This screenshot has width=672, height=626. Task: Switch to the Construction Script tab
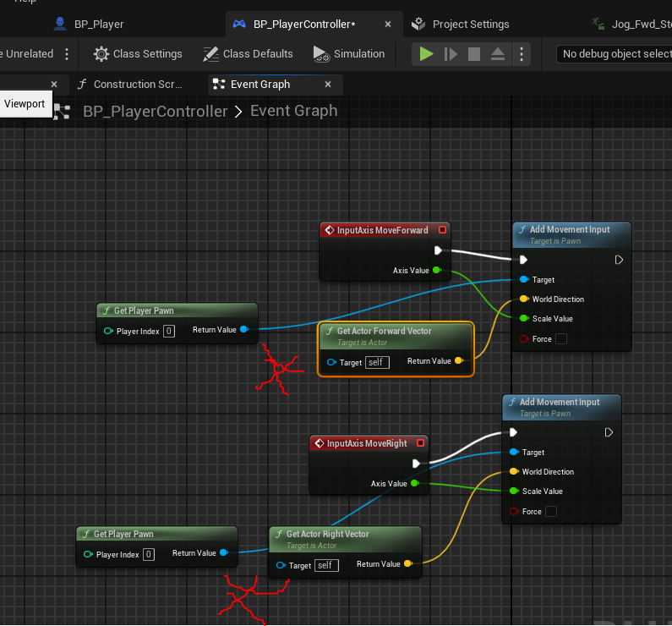pyautogui.click(x=130, y=84)
